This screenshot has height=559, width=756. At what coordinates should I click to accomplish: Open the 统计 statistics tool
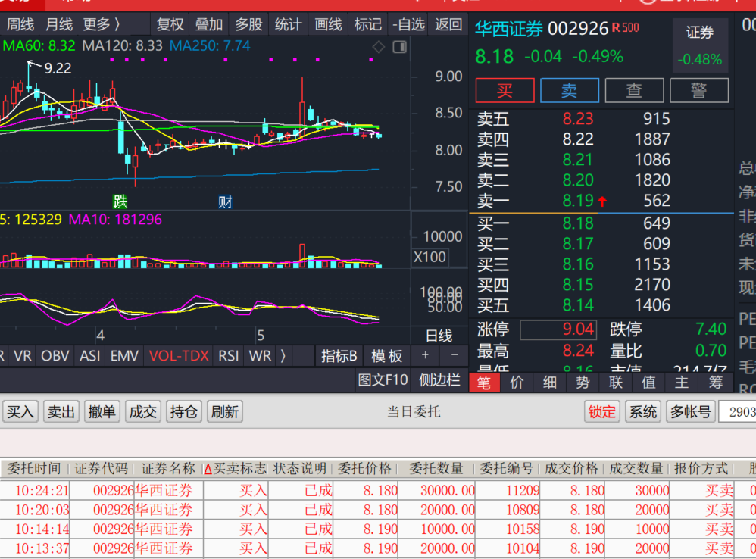(289, 24)
